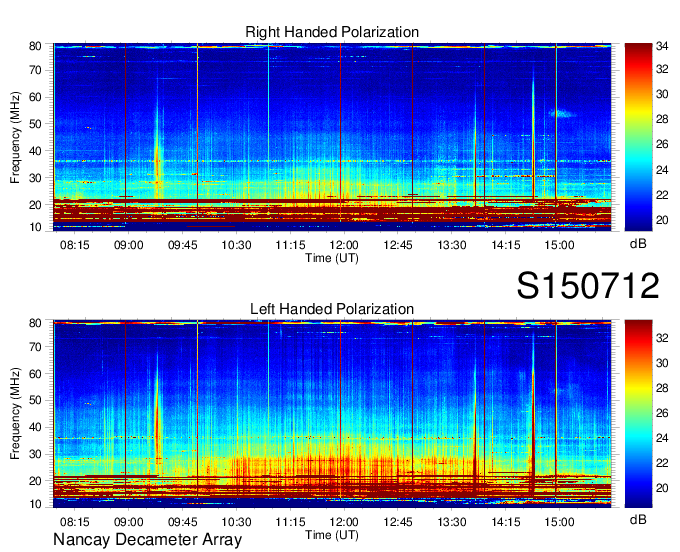680x552 pixels.
Task: Click 'Time (UT)' label under the Right Handed plot
Action: click(x=332, y=258)
